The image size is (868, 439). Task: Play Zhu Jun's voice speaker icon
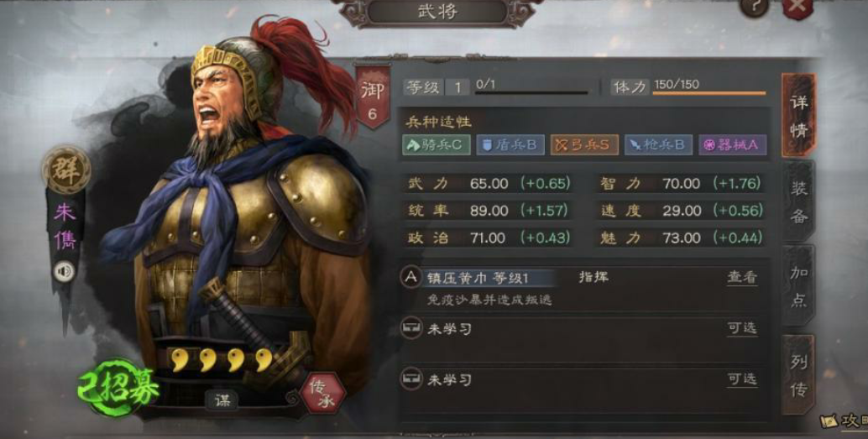point(64,272)
